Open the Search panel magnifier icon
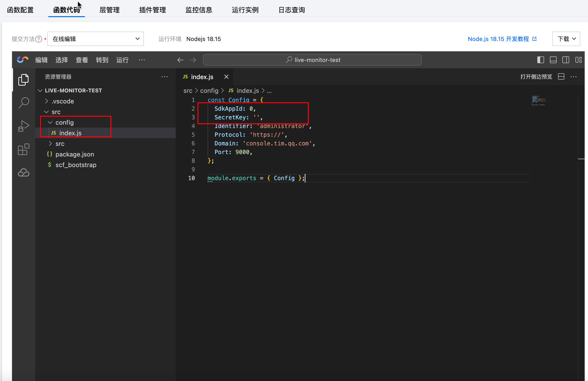 (x=23, y=103)
